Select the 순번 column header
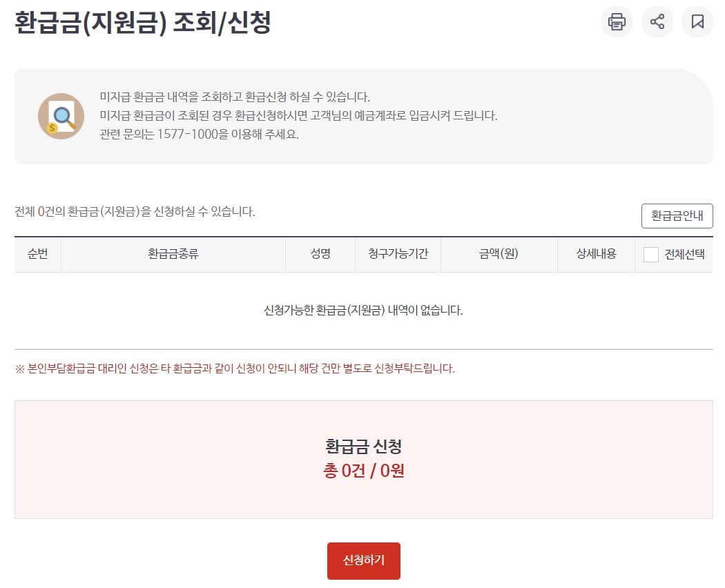The height and width of the screenshot is (588, 725). tap(38, 254)
